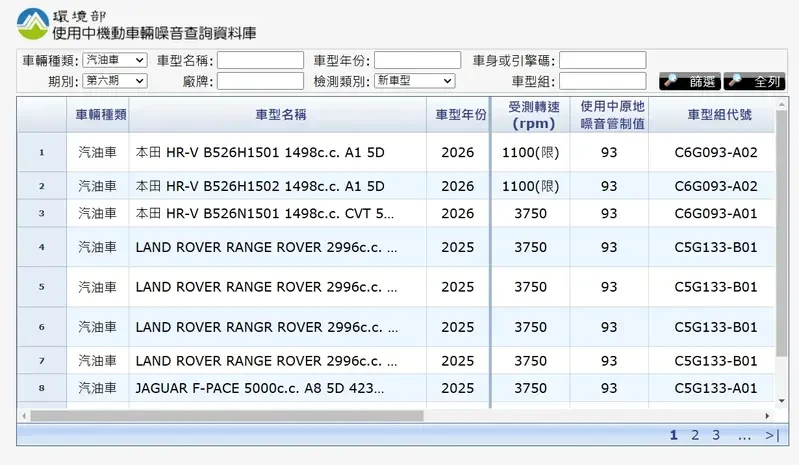Click the row number 5 cell
The width and height of the screenshot is (799, 465).
click(x=42, y=287)
